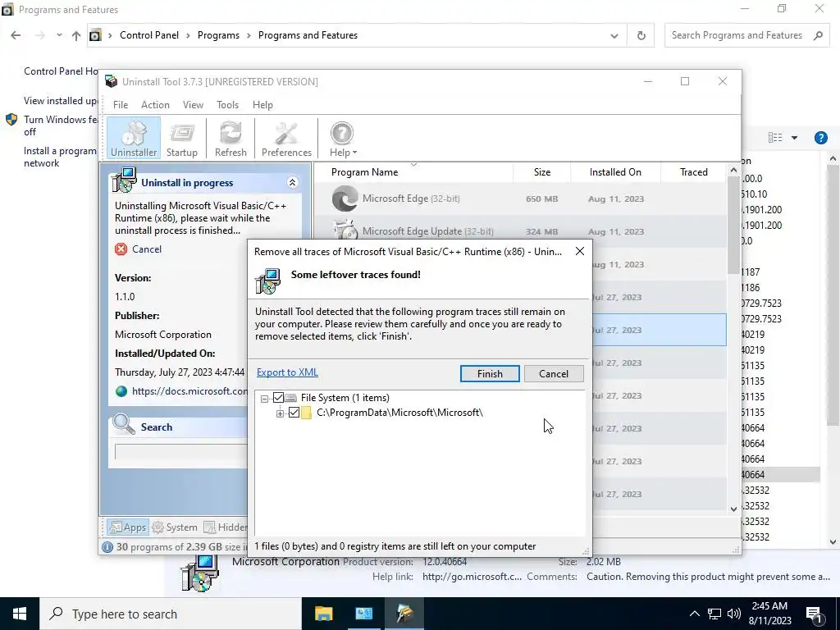The width and height of the screenshot is (840, 630).
Task: Click the Uninstall Tool title bar icon
Action: (x=111, y=81)
